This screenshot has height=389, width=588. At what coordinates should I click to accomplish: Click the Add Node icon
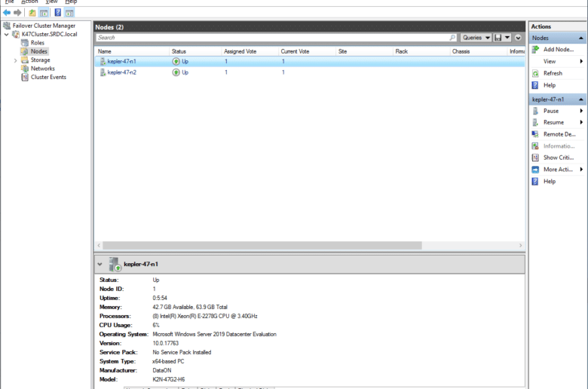pos(535,50)
